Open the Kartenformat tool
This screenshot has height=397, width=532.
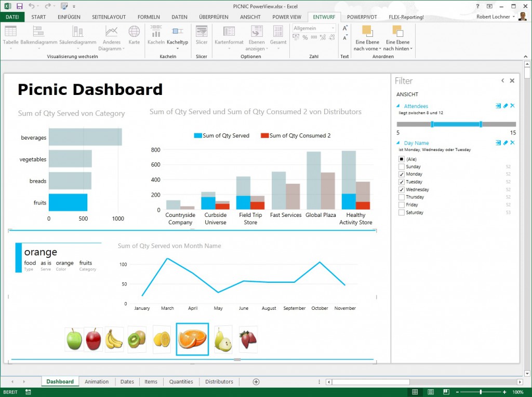tap(229, 36)
